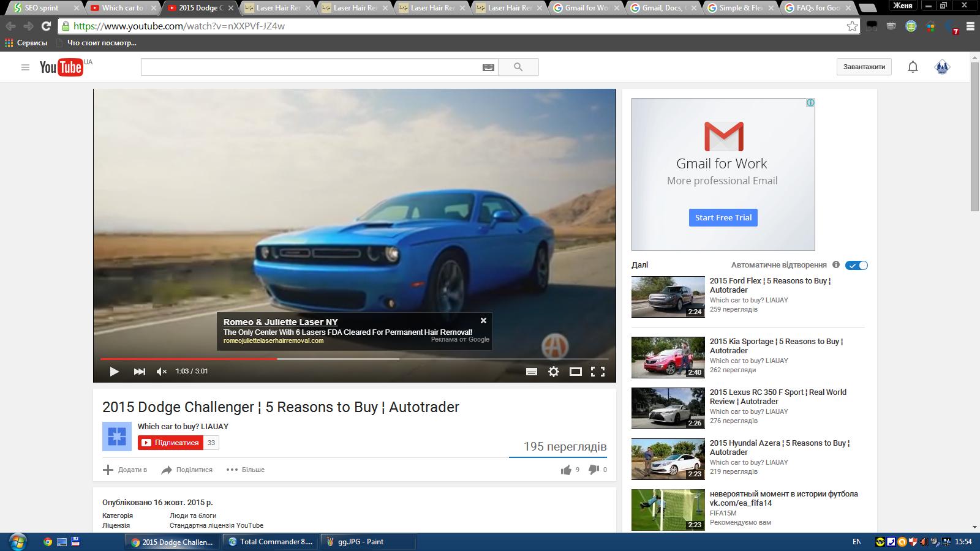Switch to theater mode
980x551 pixels.
coord(576,371)
